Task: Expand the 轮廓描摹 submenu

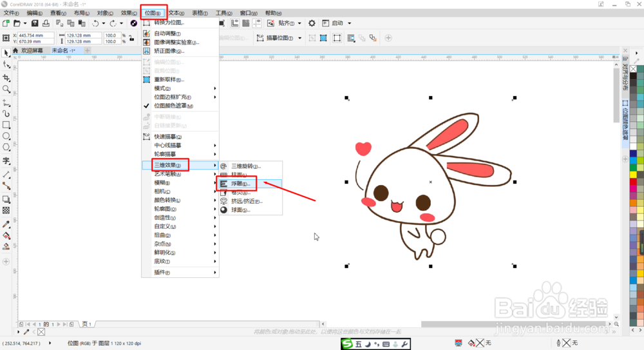Action: pos(180,154)
